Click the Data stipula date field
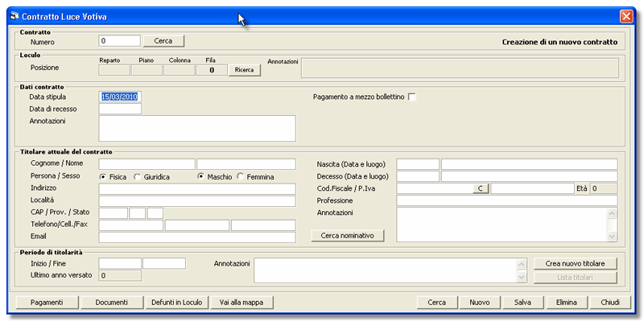The height and width of the screenshot is (322, 644). (x=120, y=97)
